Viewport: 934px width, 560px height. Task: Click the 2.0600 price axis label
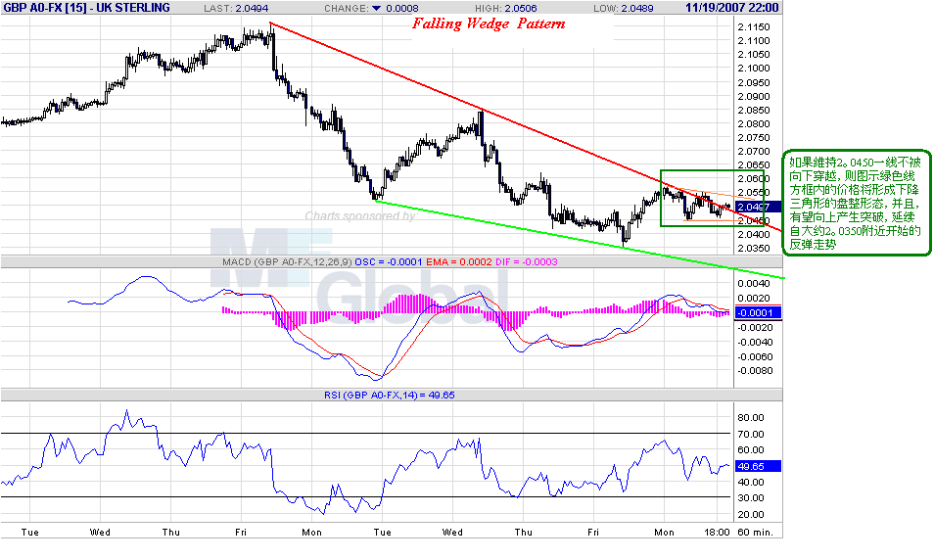754,179
